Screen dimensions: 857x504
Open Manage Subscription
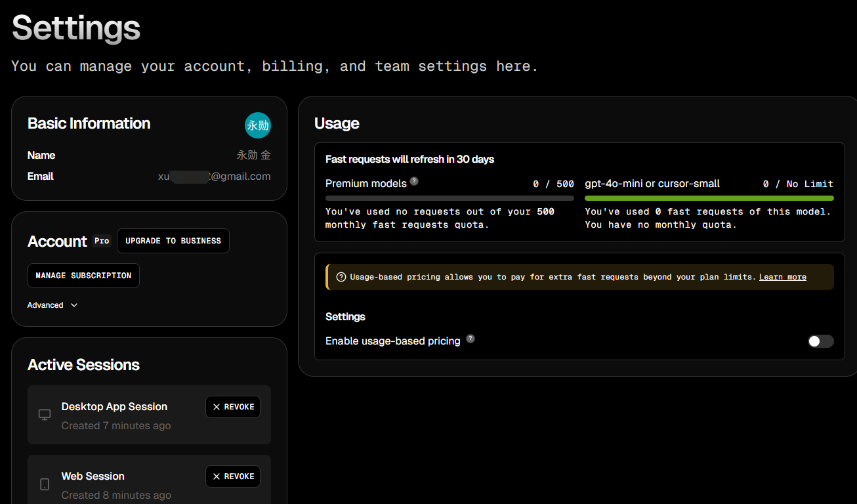(x=83, y=276)
